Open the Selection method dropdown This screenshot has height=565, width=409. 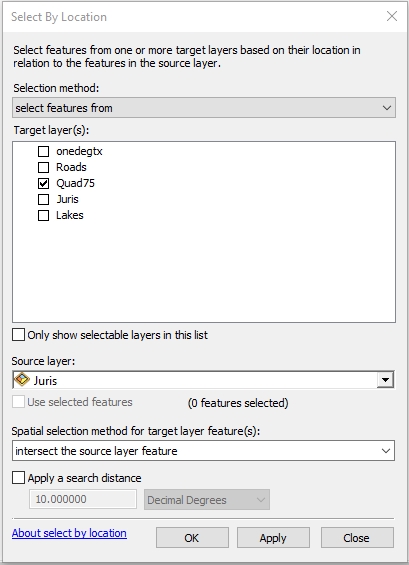pos(204,108)
